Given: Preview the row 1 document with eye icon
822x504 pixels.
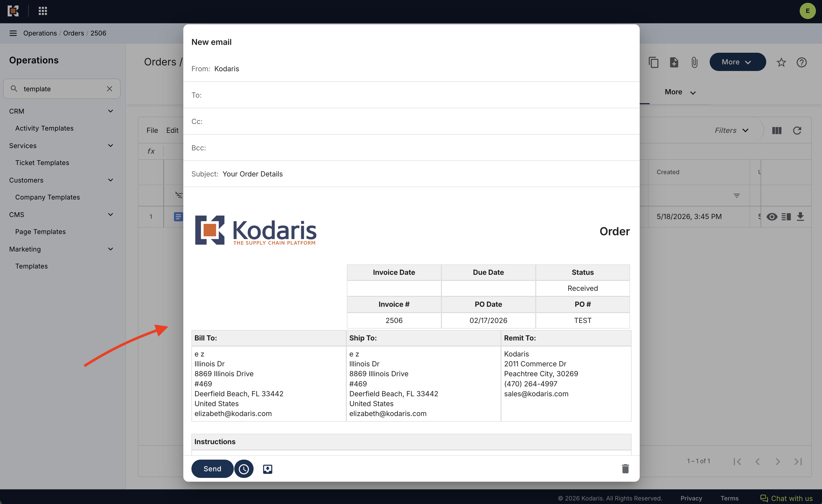Looking at the screenshot, I should (772, 217).
